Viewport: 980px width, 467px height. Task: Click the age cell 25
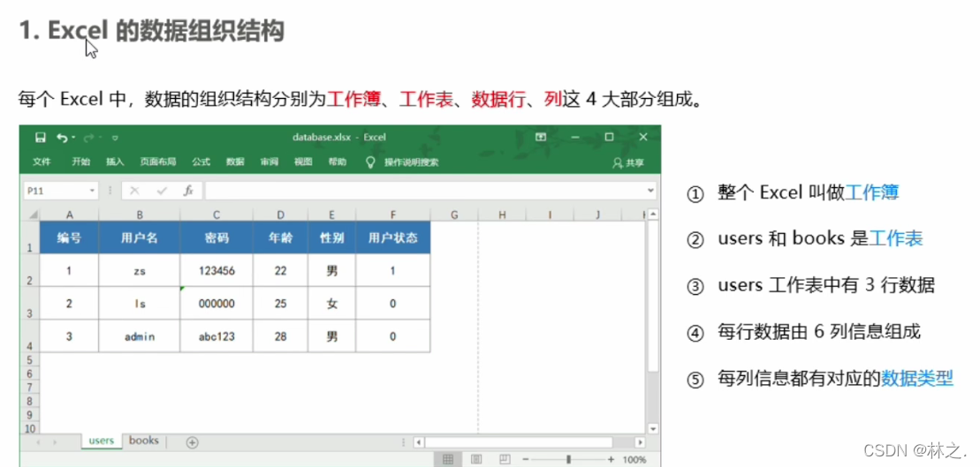click(x=281, y=304)
